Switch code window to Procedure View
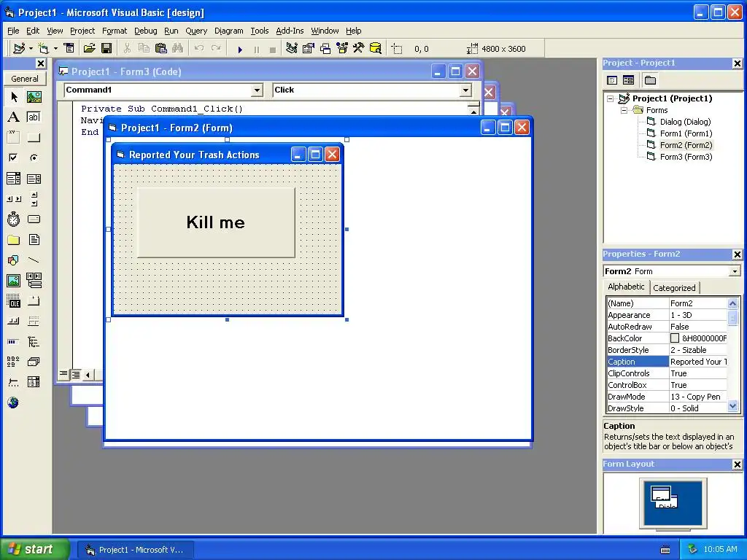The width and height of the screenshot is (747, 560). pos(63,375)
